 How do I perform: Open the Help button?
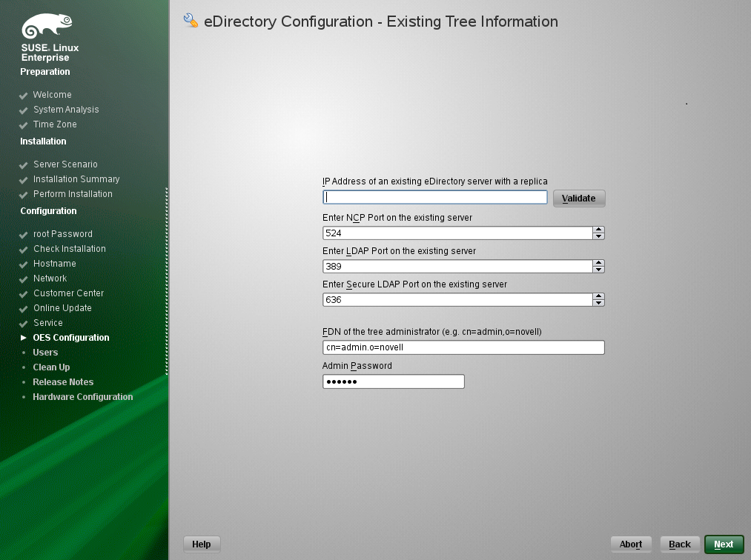202,544
